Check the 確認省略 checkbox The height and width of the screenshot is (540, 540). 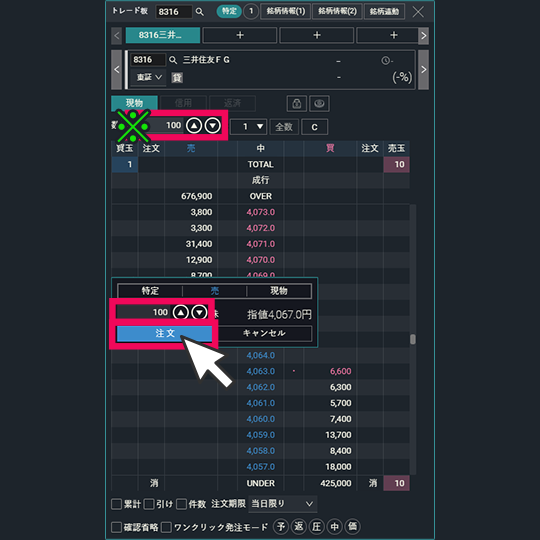(x=116, y=527)
